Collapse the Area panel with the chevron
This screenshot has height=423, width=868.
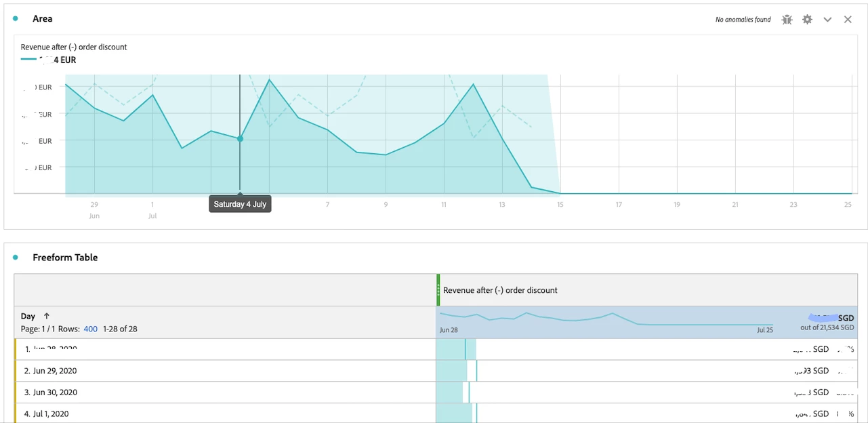tap(827, 20)
